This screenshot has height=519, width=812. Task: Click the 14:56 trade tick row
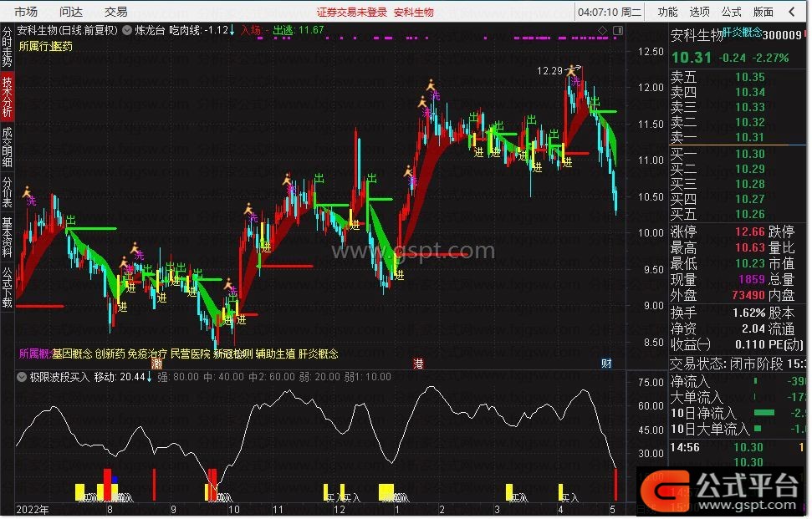pyautogui.click(x=738, y=448)
